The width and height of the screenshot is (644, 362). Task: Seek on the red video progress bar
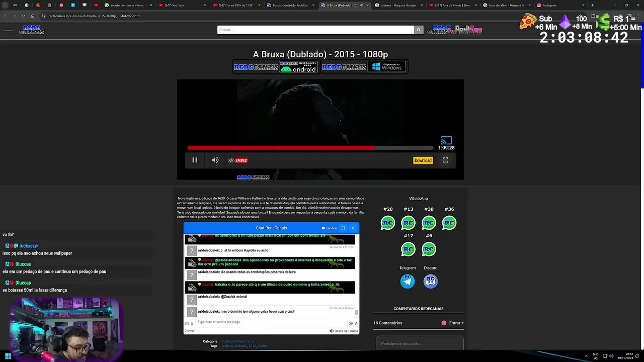[310, 148]
